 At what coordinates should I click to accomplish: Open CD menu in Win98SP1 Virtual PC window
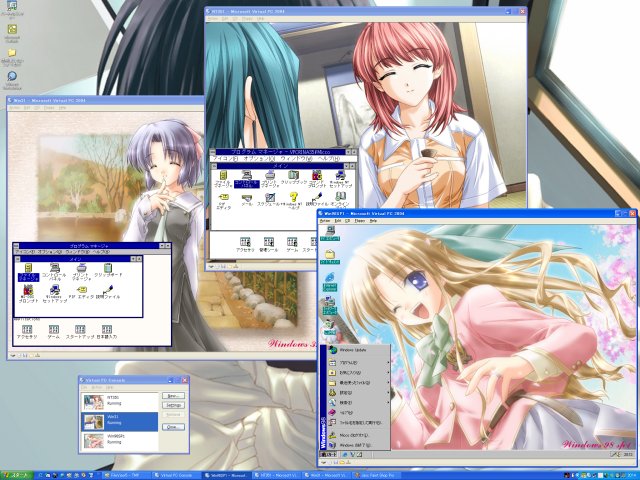click(x=348, y=221)
